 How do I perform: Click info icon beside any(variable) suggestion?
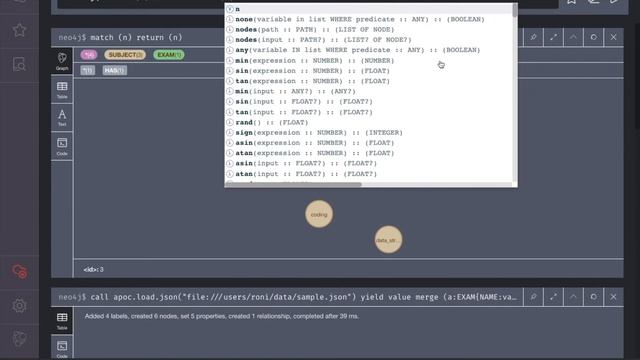230,50
